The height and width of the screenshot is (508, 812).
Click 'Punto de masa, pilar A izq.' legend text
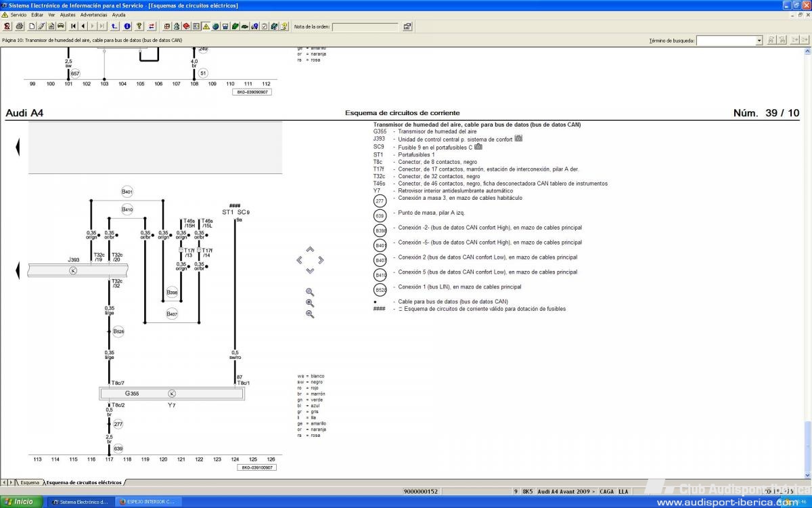[x=432, y=213]
